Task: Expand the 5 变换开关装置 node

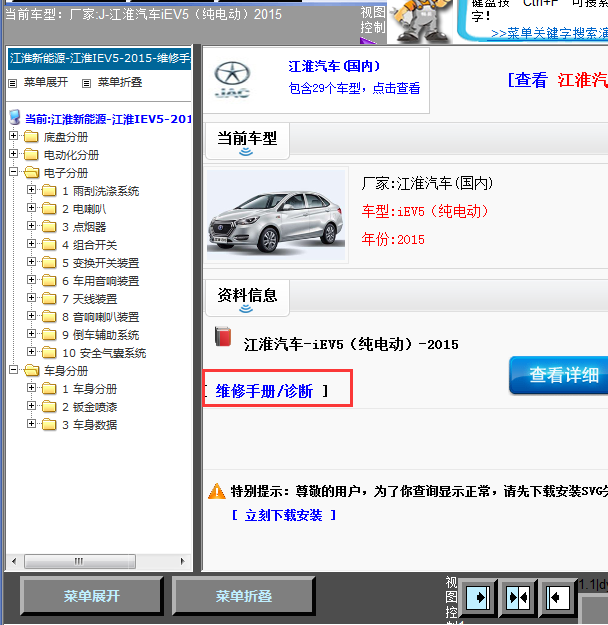Action: (x=31, y=261)
